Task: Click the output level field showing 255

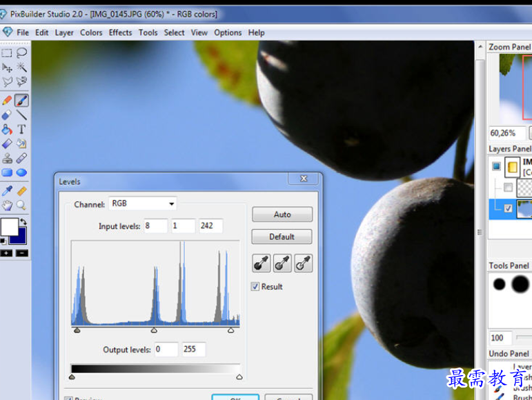Action: 194,349
